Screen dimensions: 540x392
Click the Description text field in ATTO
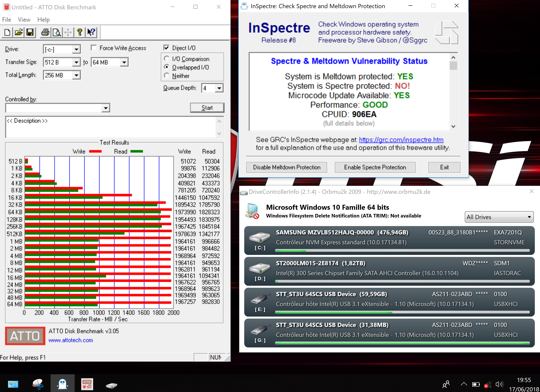111,127
